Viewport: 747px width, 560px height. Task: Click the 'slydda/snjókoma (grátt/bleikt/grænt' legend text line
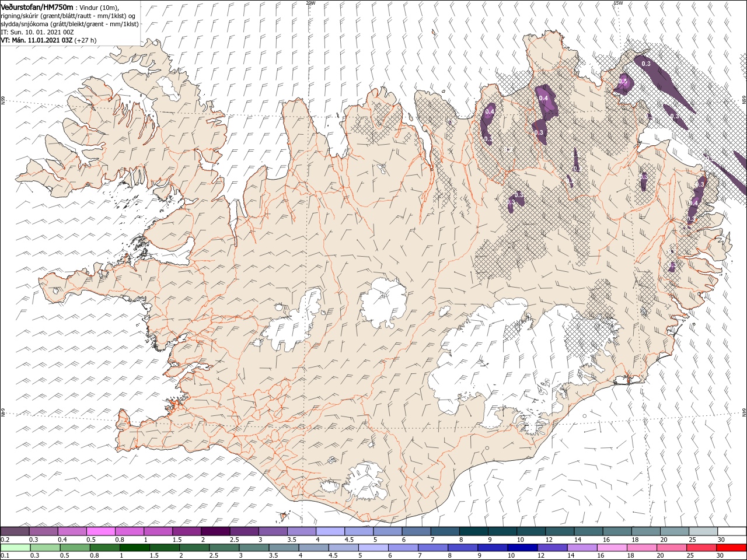point(69,24)
